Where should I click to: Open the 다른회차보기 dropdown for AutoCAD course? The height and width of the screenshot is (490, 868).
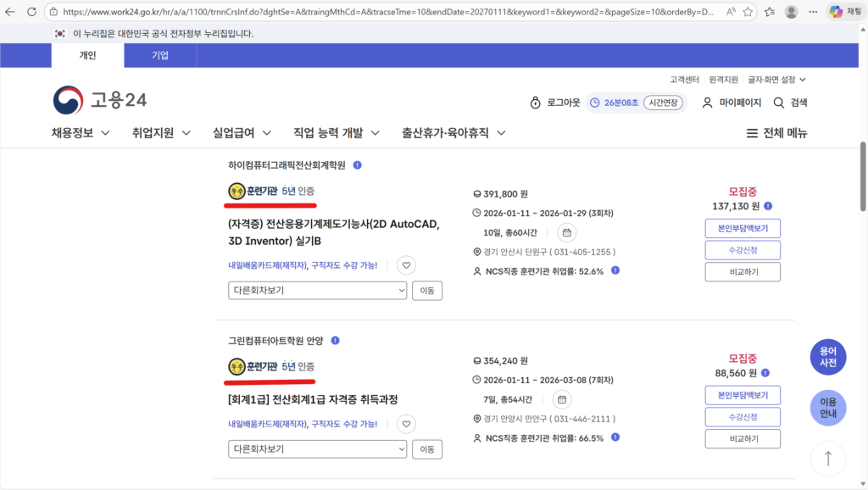(317, 290)
